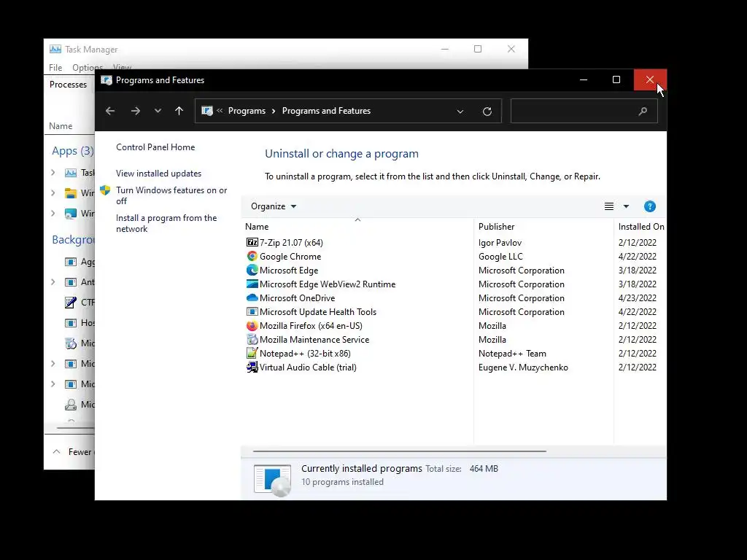Viewport: 747px width, 560px height.
Task: Click the Name column header in Task Manager
Action: point(61,126)
